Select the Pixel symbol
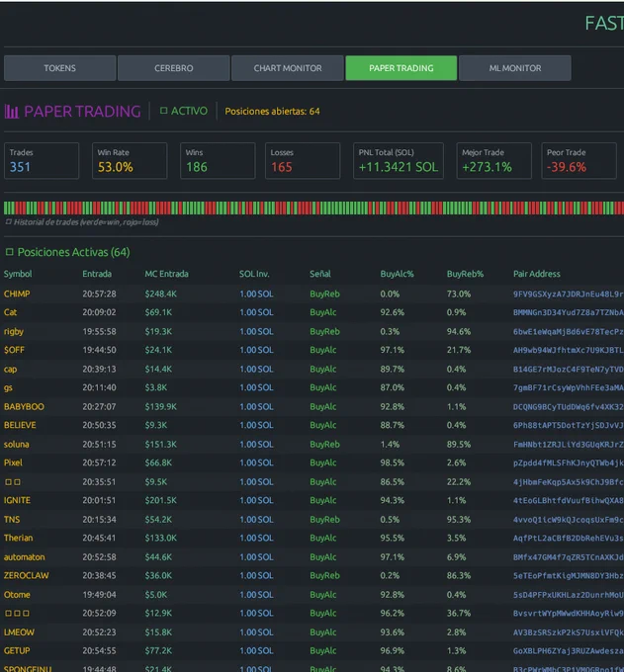This screenshot has height=672, width=624. pos(13,462)
